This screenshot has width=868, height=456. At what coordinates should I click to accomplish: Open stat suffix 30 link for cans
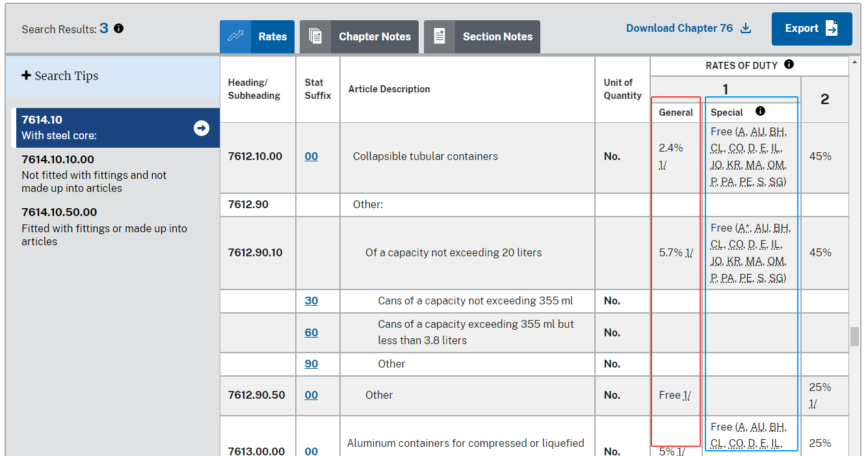click(311, 301)
